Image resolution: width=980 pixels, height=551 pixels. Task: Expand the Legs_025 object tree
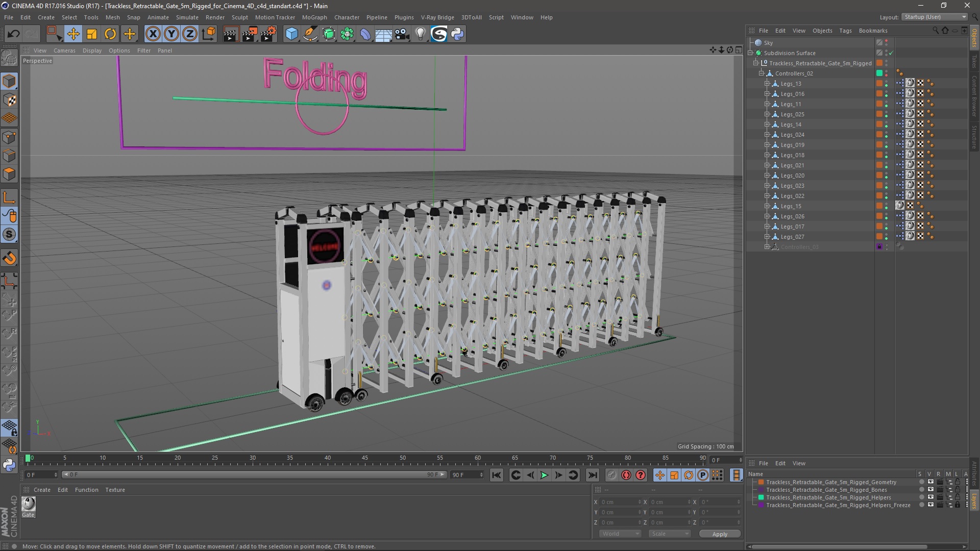pyautogui.click(x=767, y=114)
